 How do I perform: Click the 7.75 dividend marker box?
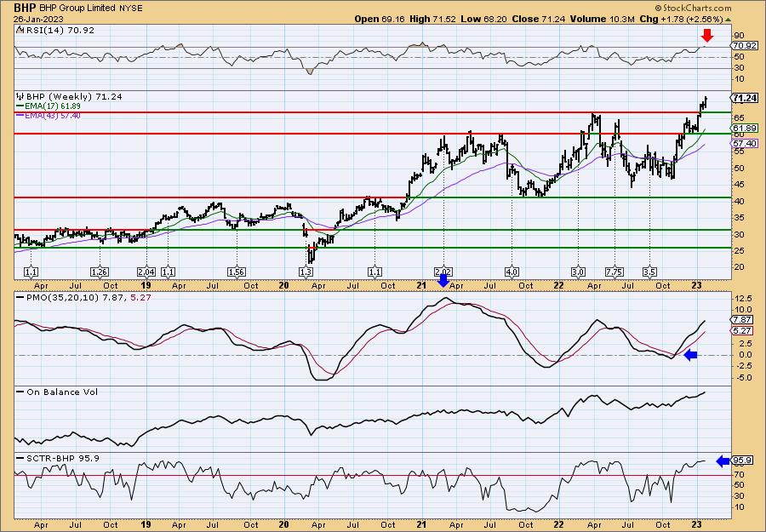(615, 272)
